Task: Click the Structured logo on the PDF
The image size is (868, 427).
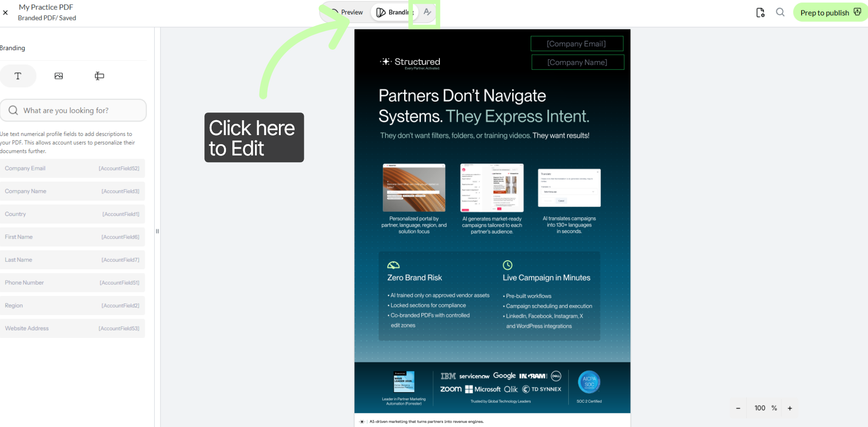Action: (x=410, y=63)
